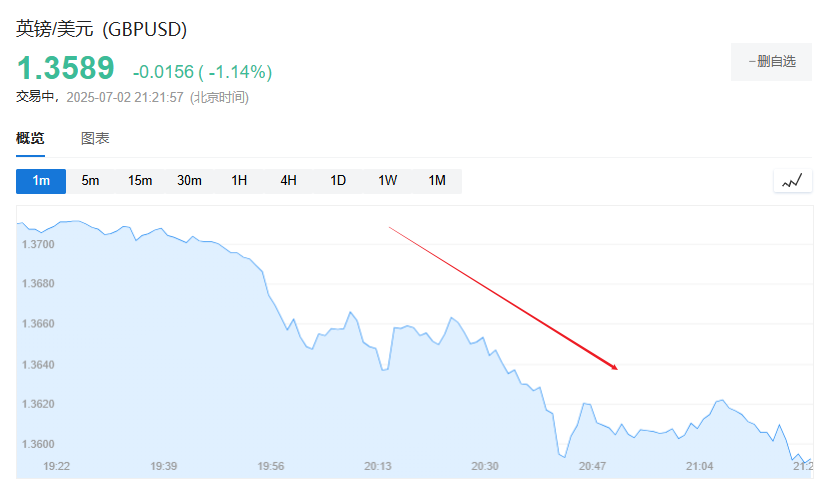Choose the 15m interval
This screenshot has height=482, width=815.
tap(140, 181)
